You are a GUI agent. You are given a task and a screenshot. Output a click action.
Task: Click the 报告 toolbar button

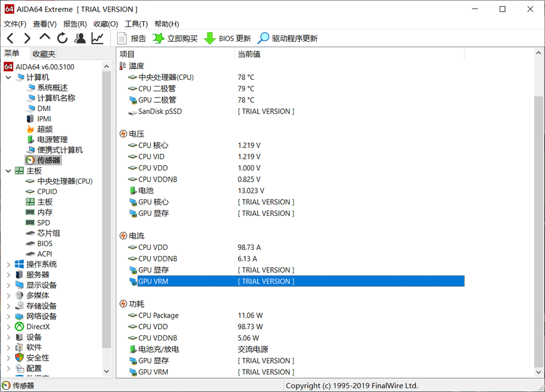[131, 39]
